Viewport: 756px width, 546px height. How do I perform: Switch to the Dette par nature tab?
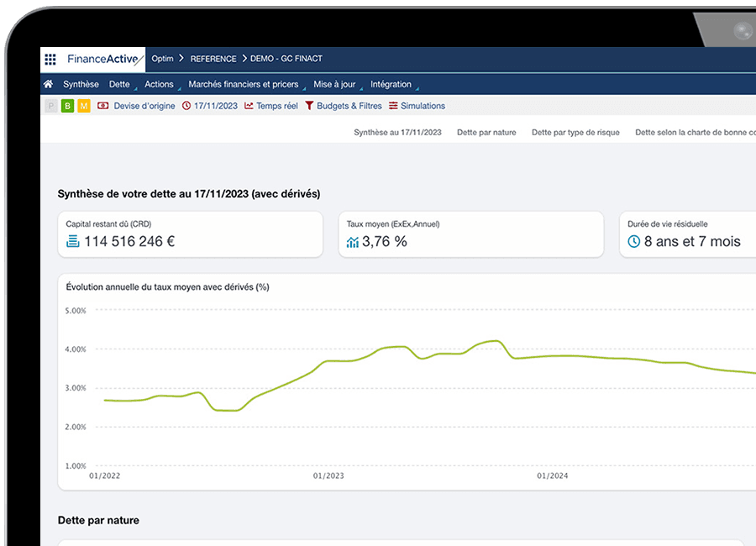[x=486, y=133]
